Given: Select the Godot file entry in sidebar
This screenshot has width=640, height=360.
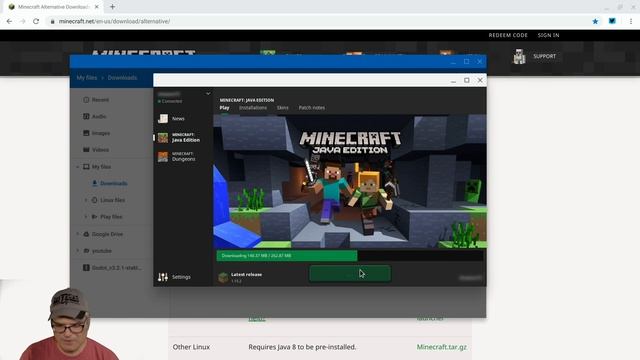Looking at the screenshot, I should (x=112, y=268).
